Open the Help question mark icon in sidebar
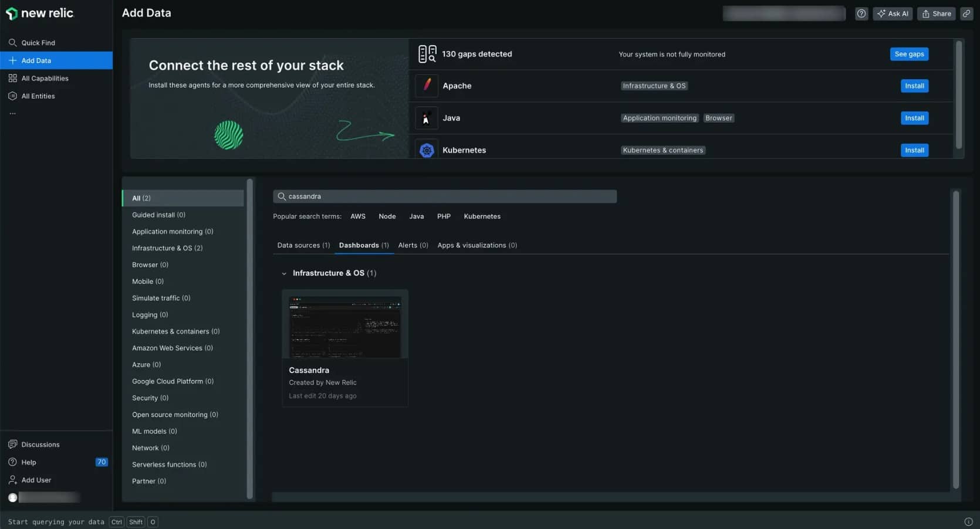The height and width of the screenshot is (529, 980). pos(12,462)
